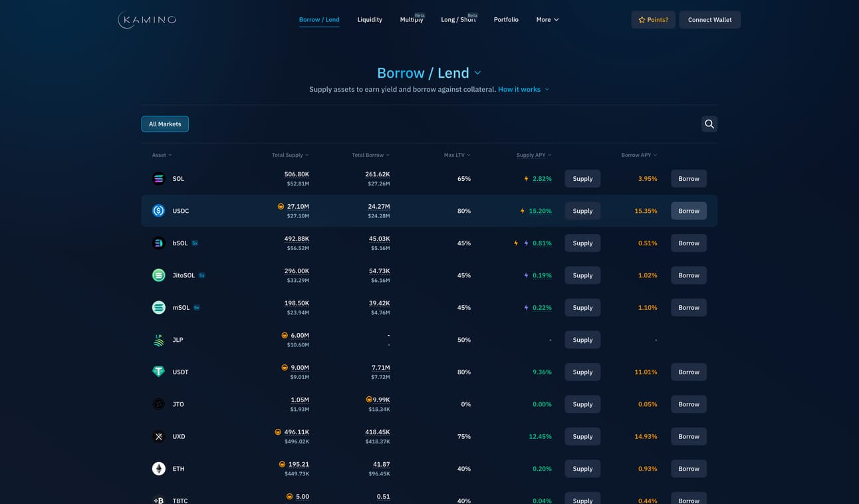Image resolution: width=859 pixels, height=504 pixels.
Task: Click the USDT total borrow 7.71M value
Action: pyautogui.click(x=381, y=368)
